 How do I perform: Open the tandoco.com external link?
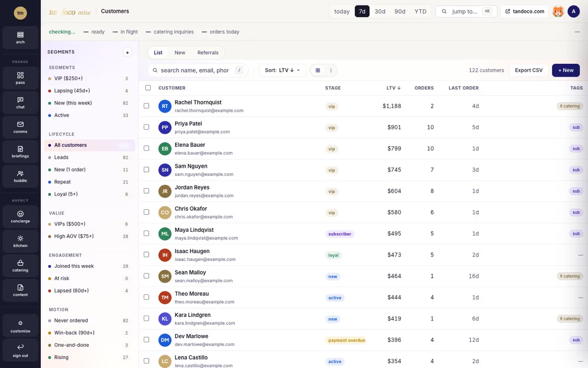click(x=525, y=11)
